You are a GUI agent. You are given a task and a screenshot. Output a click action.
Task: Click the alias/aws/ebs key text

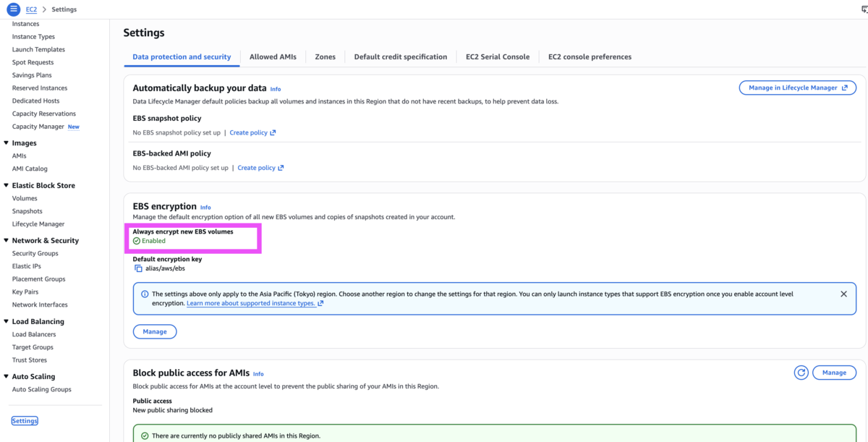click(165, 268)
